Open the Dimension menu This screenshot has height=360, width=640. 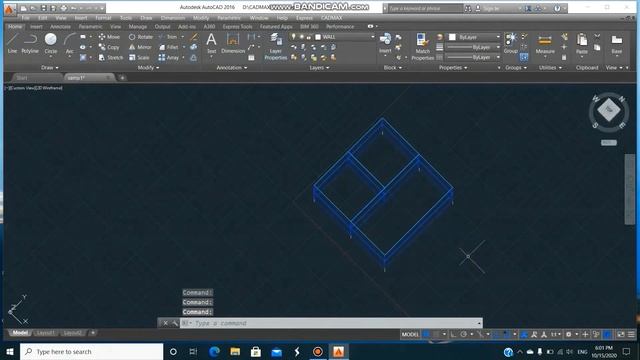point(172,18)
